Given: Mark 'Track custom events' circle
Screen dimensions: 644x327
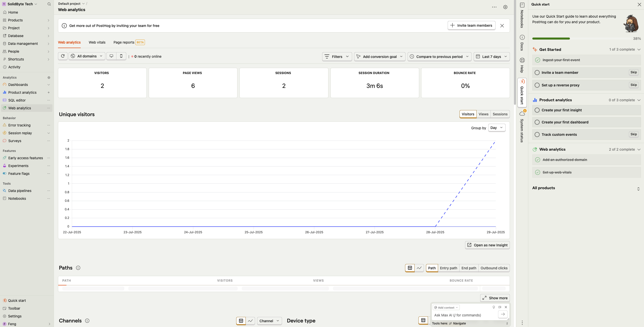Looking at the screenshot, I should coord(537,135).
